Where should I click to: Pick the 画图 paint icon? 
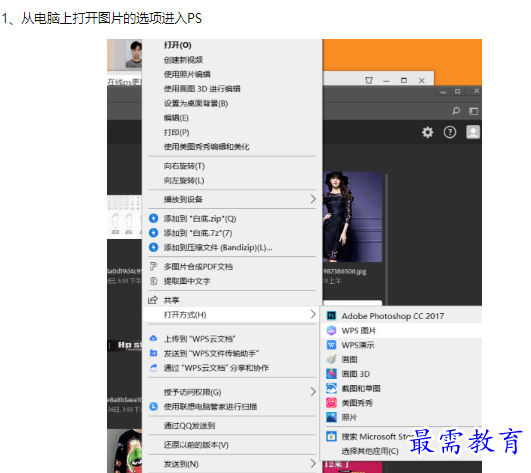331,359
